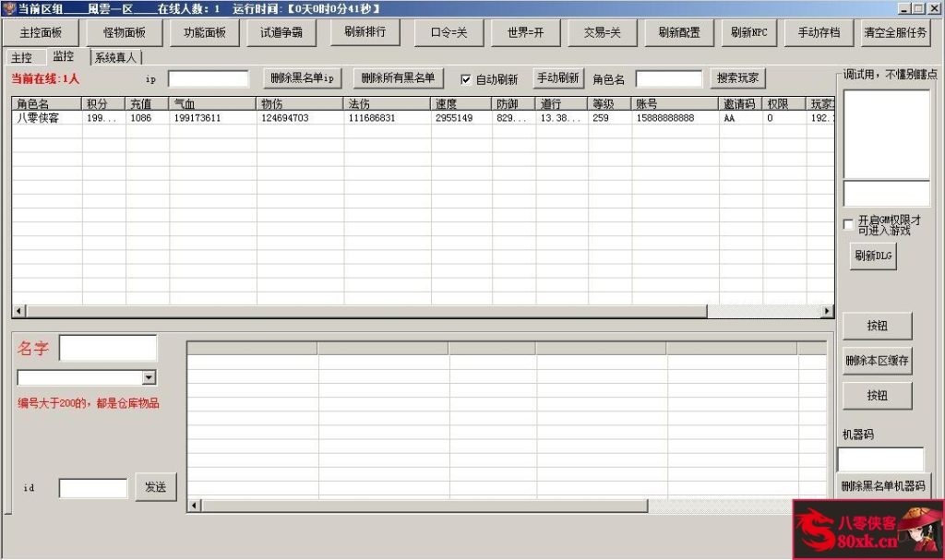The height and width of the screenshot is (560, 945).
Task: Switch to the 系统真人 tab
Action: click(x=114, y=56)
